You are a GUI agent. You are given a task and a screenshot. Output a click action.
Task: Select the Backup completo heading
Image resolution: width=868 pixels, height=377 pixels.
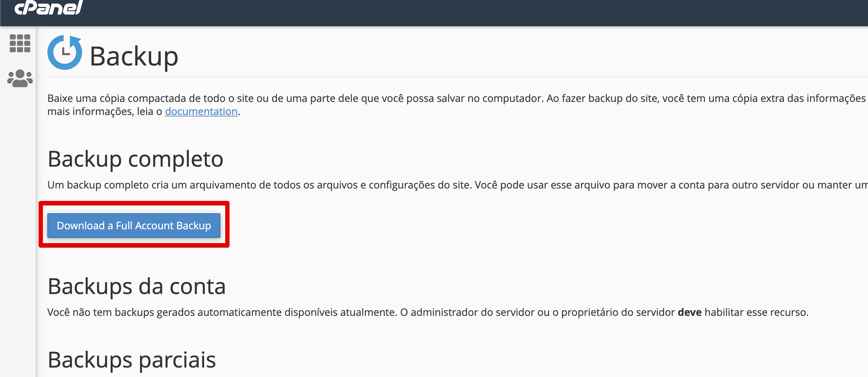coord(135,159)
